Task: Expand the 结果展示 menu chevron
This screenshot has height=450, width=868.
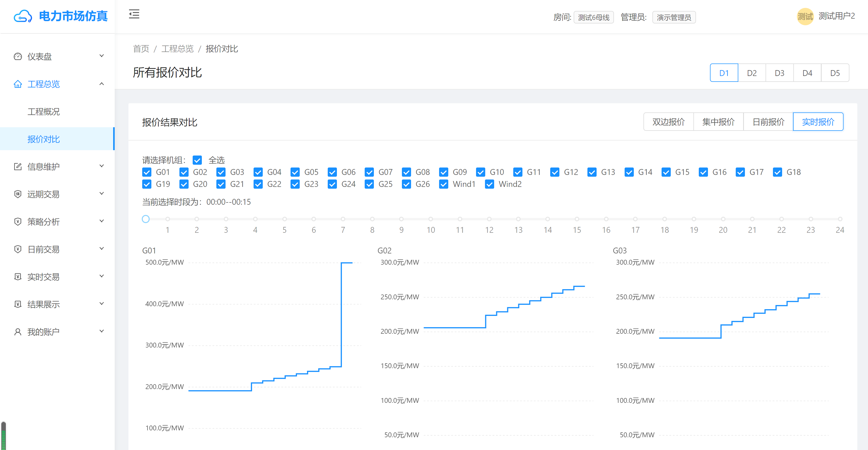Action: (x=102, y=304)
